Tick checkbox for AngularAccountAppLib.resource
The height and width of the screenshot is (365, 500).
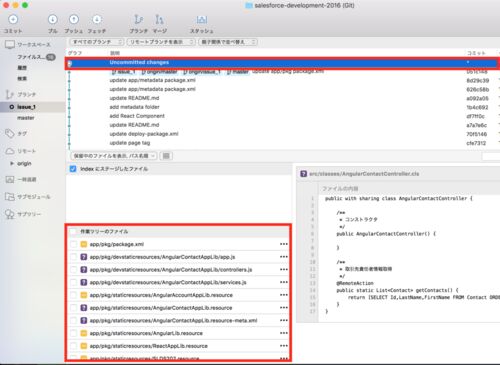coord(73,295)
